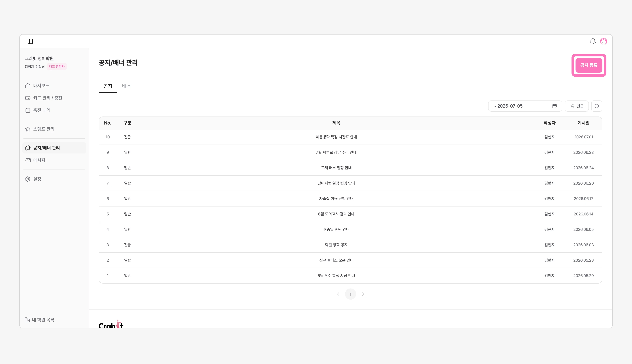Open notice 자습실 이용 규칙 안내
632x364 pixels.
[x=336, y=199]
